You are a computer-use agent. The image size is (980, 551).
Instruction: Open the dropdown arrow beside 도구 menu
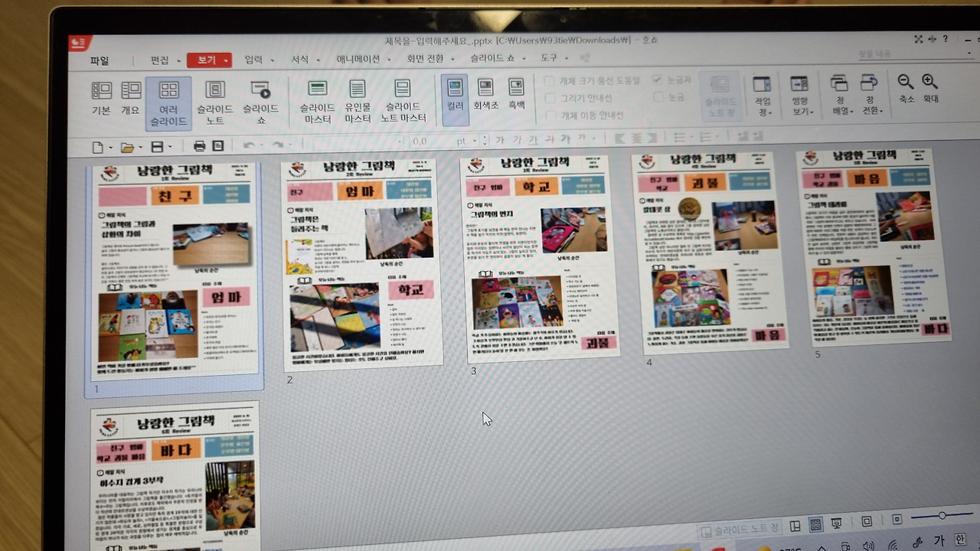(x=567, y=58)
